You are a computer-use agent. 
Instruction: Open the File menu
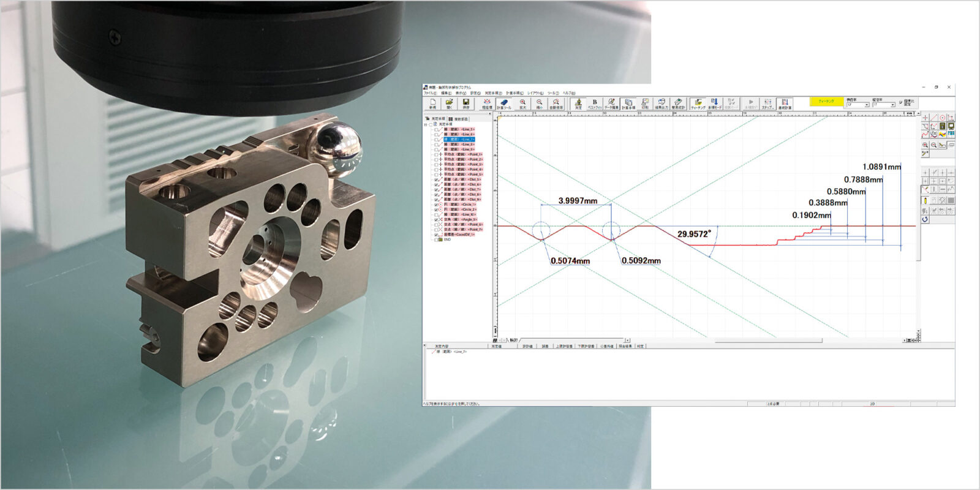pyautogui.click(x=430, y=93)
